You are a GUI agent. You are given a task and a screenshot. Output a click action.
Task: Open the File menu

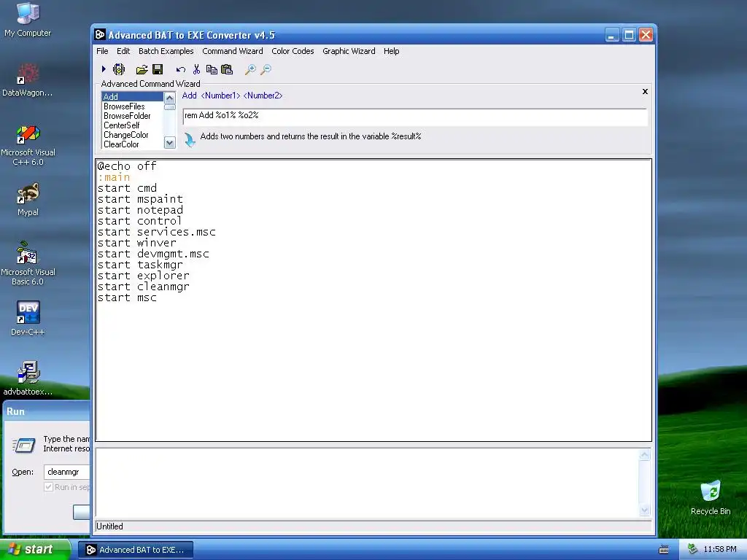pos(102,51)
